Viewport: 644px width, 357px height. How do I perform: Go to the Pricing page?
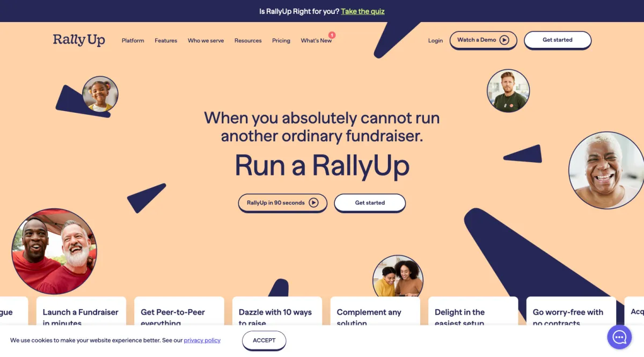tap(281, 41)
